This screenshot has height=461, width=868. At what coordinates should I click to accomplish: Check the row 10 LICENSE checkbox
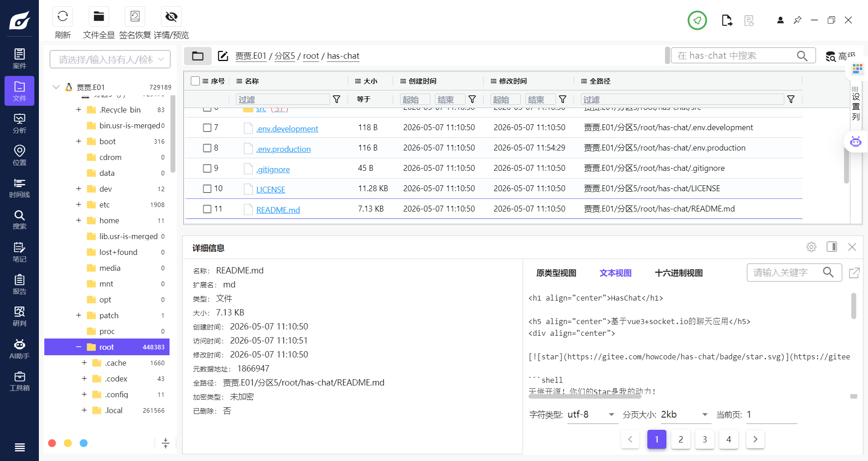[207, 189]
